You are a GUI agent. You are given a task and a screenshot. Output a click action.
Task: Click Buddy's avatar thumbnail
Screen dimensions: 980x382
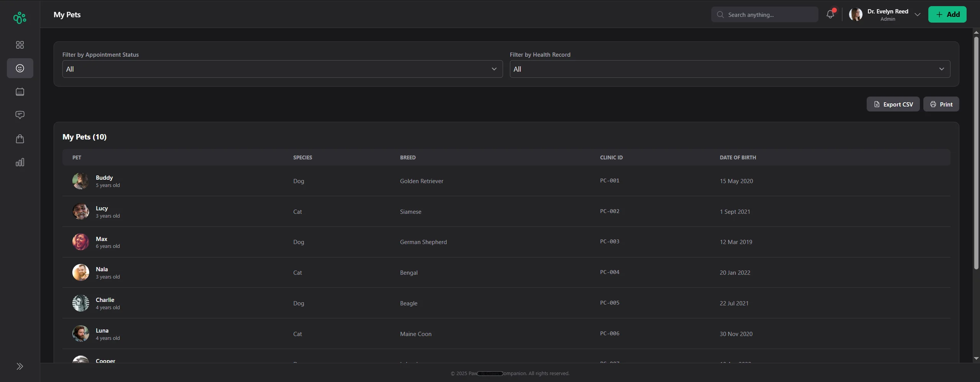click(80, 181)
